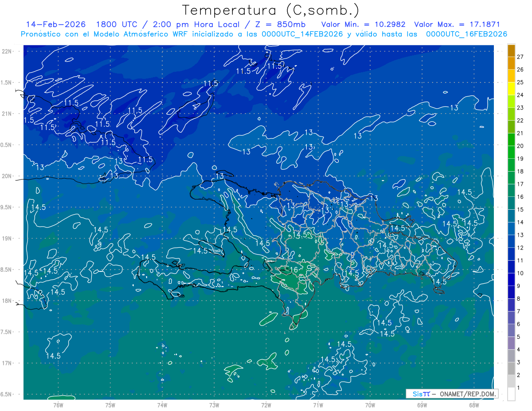The width and height of the screenshot is (532, 411).
Task: Click the "8.5N" latitude axis label
Action: (x=6, y=270)
